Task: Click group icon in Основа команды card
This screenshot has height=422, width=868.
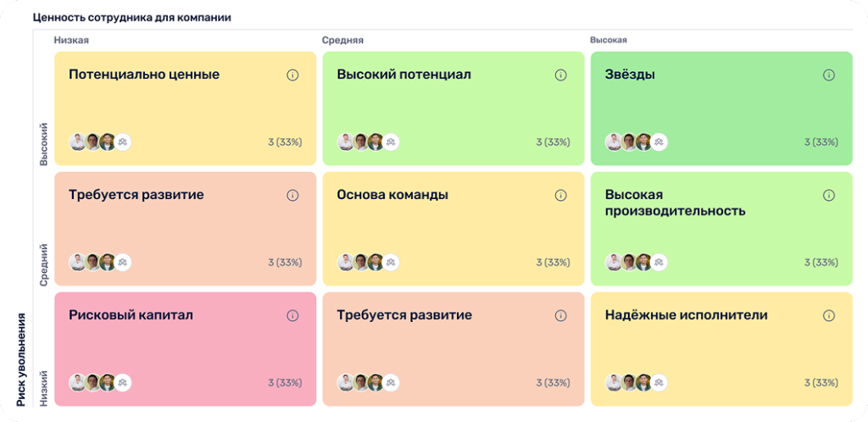Action: point(391,263)
